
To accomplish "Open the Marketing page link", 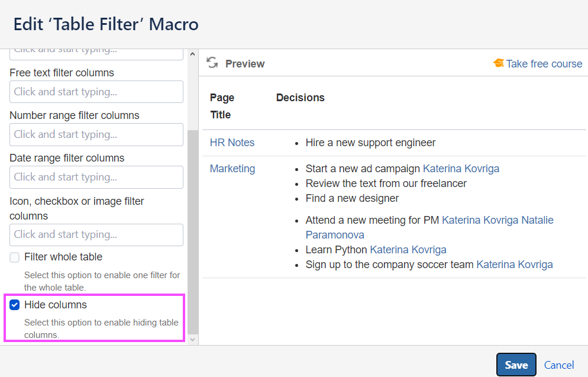I will coord(232,169).
